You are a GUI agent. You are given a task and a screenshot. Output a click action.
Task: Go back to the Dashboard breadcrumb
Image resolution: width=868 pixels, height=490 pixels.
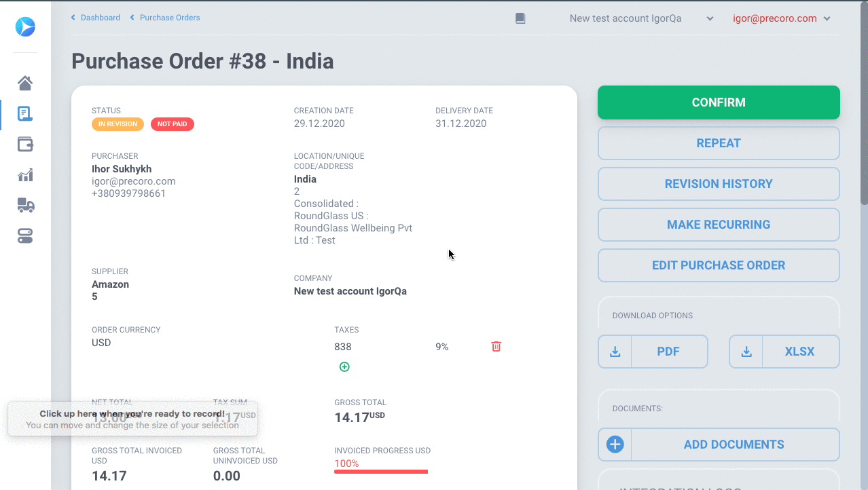[x=96, y=18]
